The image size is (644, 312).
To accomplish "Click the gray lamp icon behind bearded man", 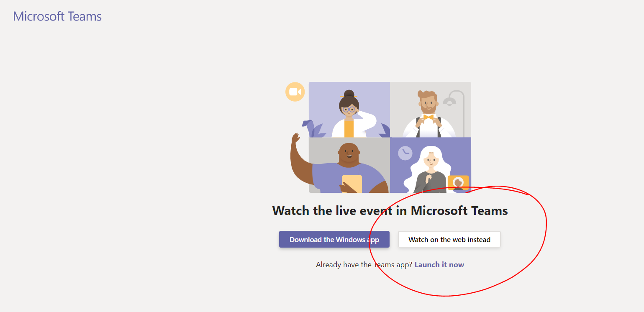I will [x=450, y=100].
